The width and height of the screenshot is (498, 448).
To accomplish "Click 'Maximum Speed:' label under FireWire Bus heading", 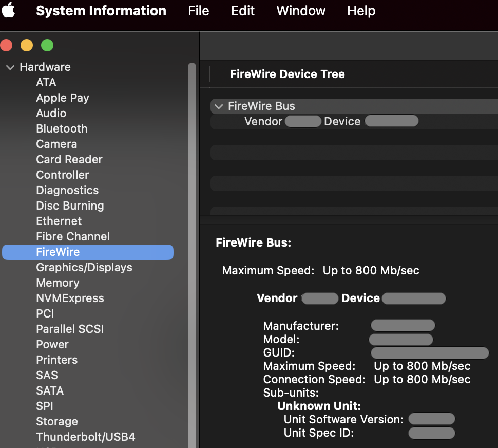I will 268,270.
